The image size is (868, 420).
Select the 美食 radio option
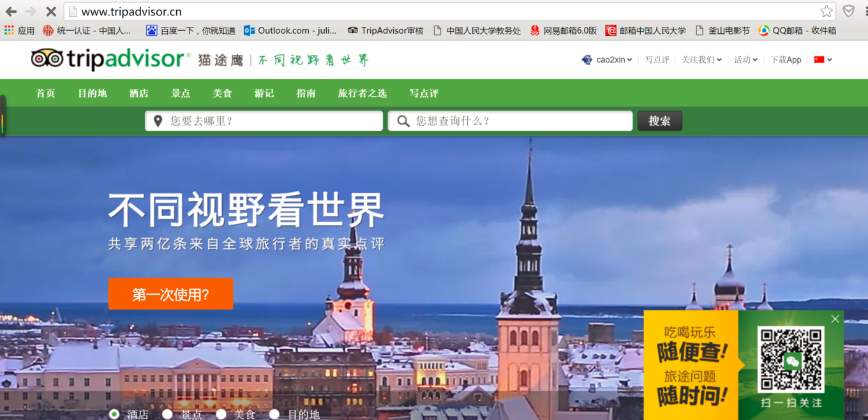(221, 414)
